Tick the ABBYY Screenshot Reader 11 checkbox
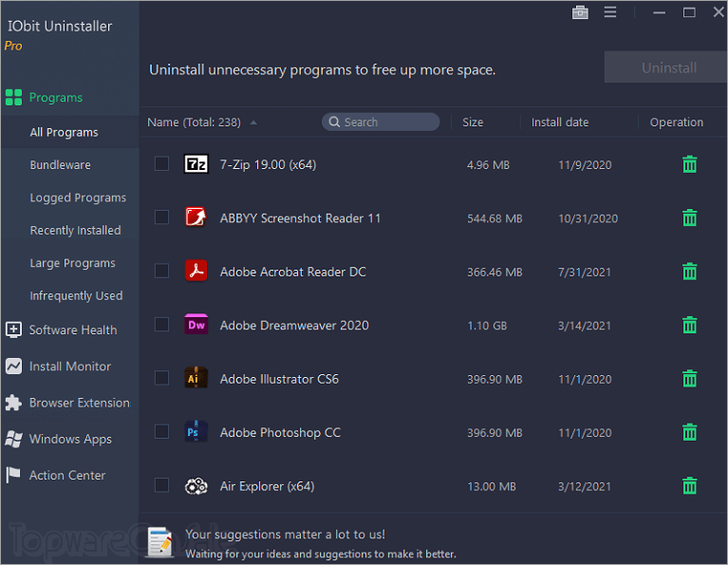This screenshot has width=728, height=565. [161, 217]
